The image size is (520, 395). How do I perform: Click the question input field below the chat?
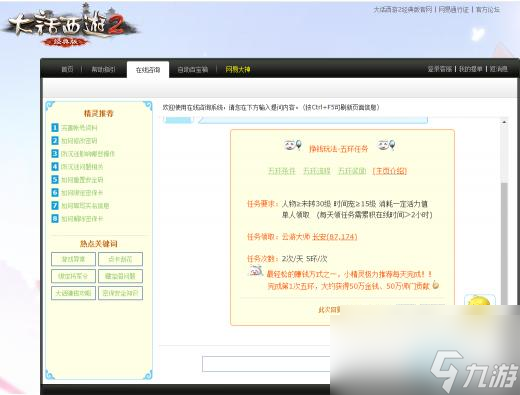[x=266, y=364]
